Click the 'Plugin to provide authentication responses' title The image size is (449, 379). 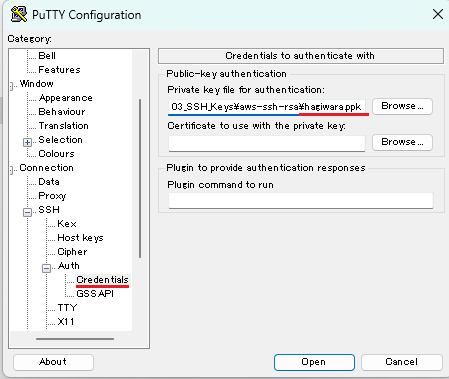coord(266,168)
